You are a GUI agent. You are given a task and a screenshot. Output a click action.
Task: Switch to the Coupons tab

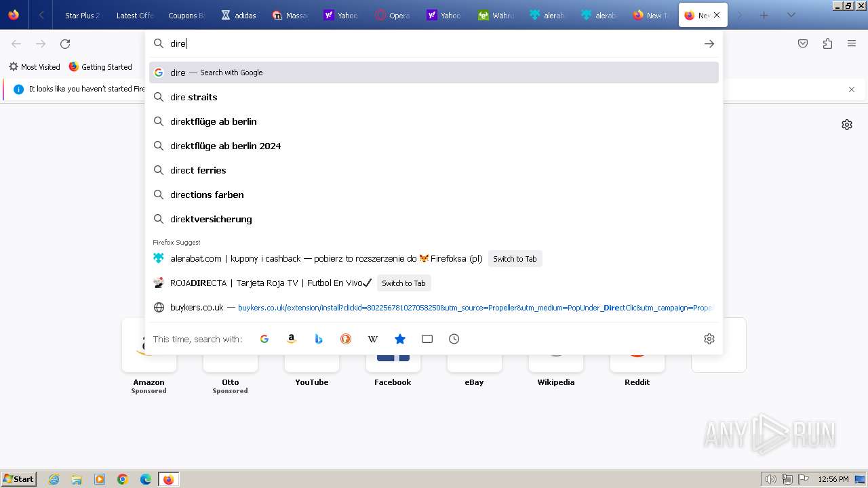coord(186,15)
